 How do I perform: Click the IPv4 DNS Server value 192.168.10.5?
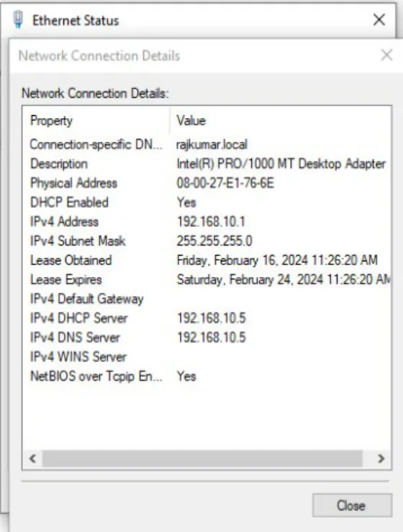click(212, 338)
